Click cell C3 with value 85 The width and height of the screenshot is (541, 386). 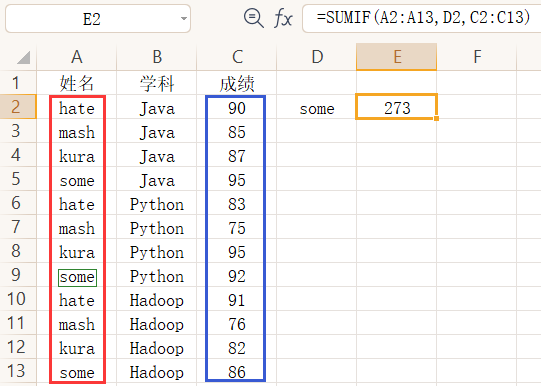[x=237, y=132]
